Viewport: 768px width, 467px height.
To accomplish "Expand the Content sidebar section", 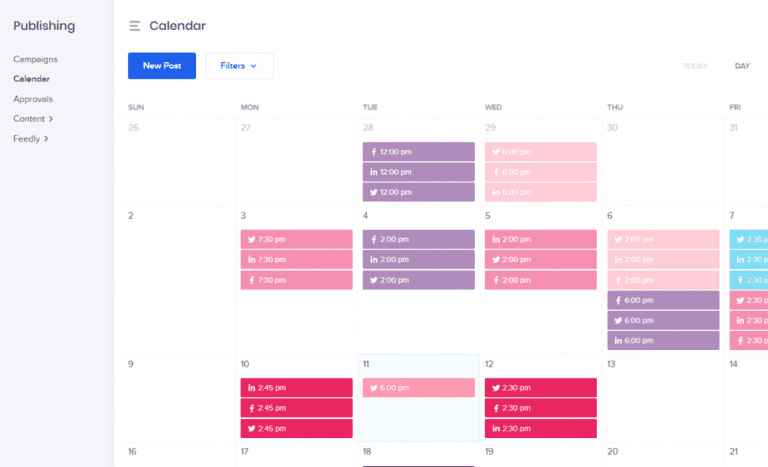I will tap(33, 119).
